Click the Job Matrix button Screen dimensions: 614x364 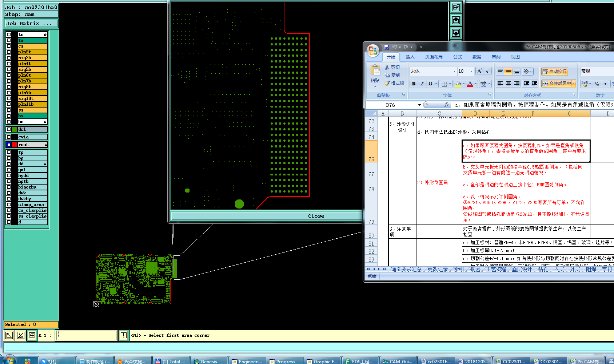point(31,23)
